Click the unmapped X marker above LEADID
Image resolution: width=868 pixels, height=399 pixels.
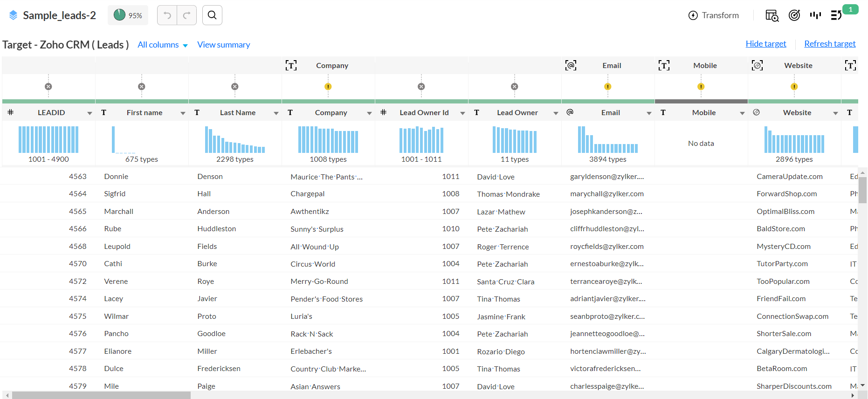click(48, 87)
